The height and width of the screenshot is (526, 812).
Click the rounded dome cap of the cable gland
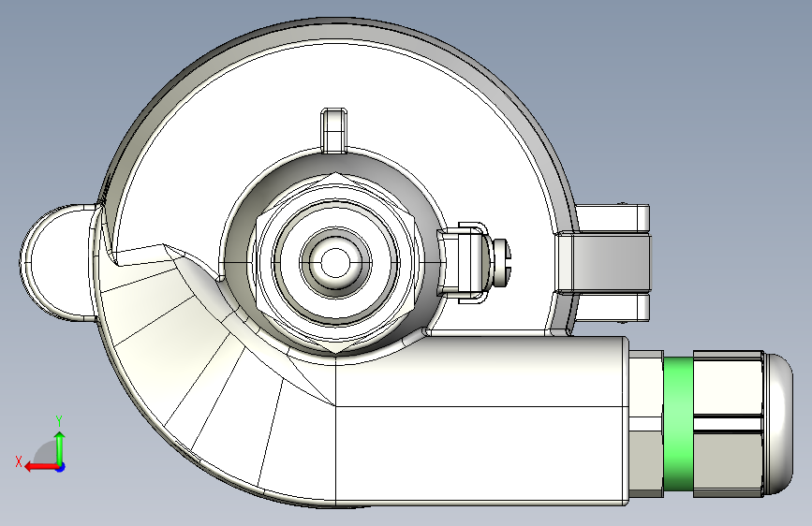pos(778,425)
